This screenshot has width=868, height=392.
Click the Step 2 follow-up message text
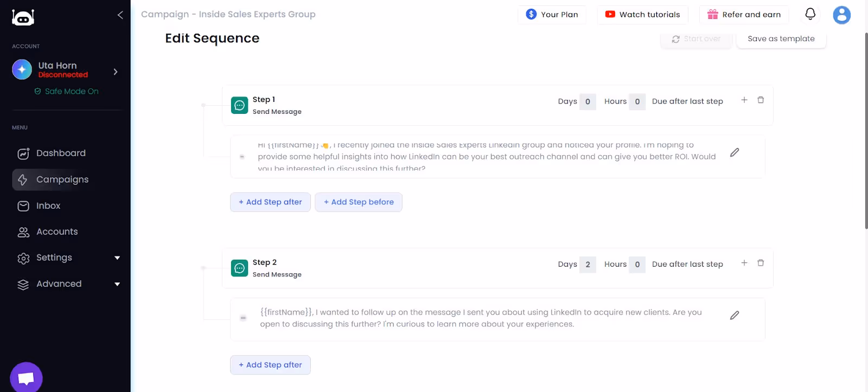pyautogui.click(x=481, y=318)
